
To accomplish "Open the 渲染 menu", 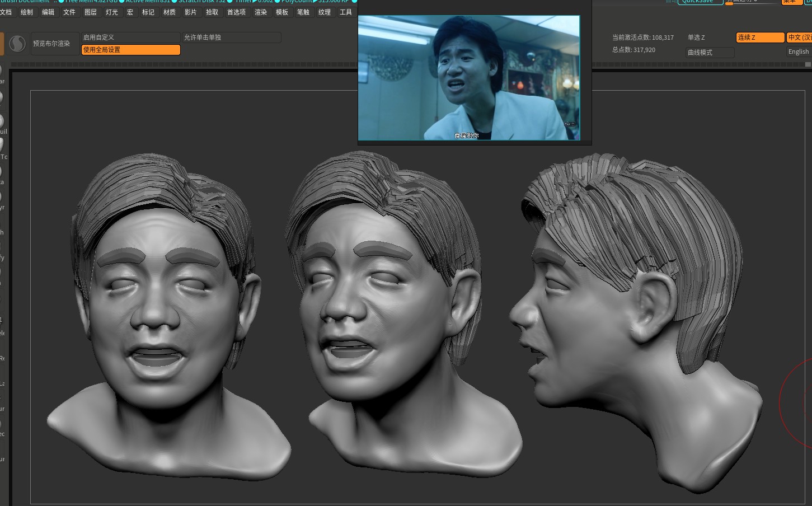I will [261, 12].
